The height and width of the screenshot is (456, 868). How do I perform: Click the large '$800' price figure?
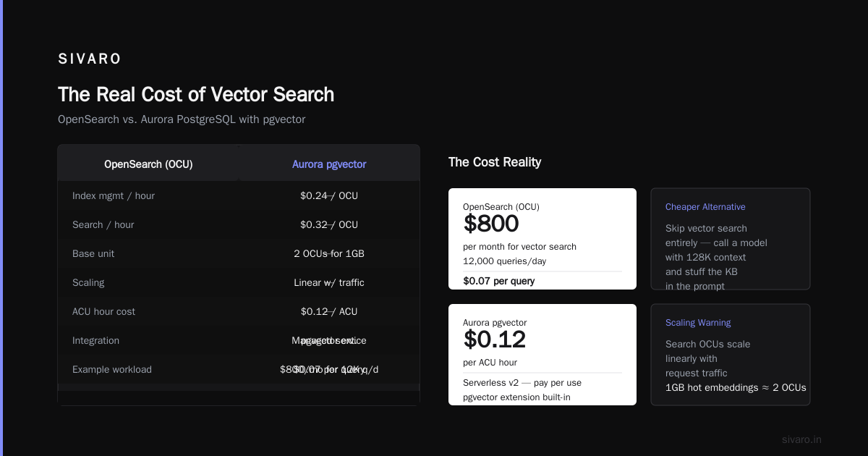pos(491,224)
